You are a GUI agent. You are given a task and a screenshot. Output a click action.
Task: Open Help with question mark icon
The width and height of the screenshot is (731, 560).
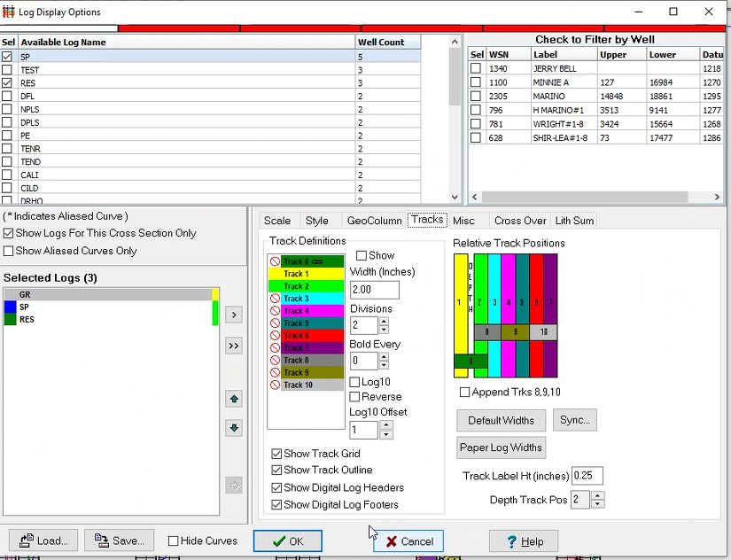[x=524, y=541]
